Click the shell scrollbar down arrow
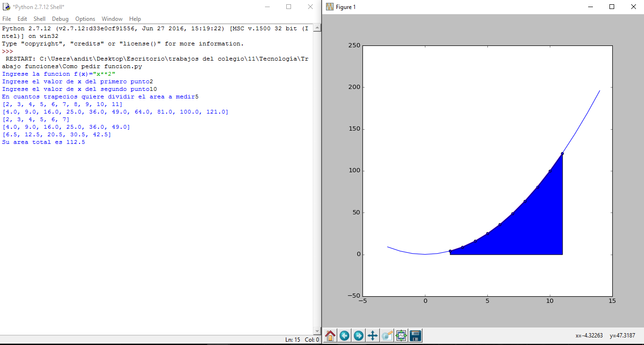Screen dimensions: 644x345 pos(317,331)
